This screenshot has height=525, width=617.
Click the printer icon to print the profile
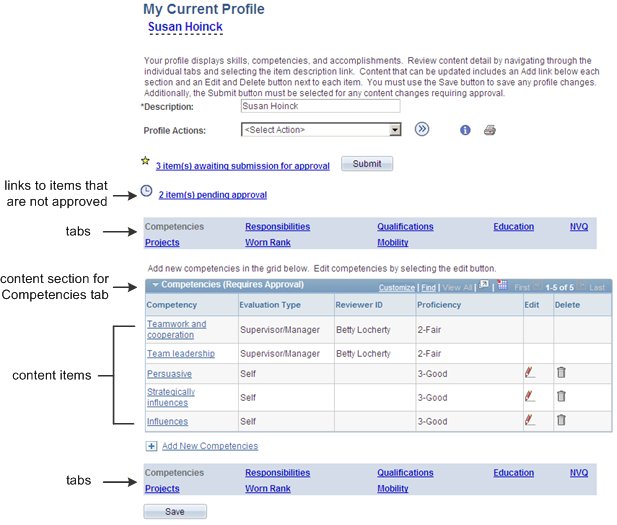[x=490, y=130]
